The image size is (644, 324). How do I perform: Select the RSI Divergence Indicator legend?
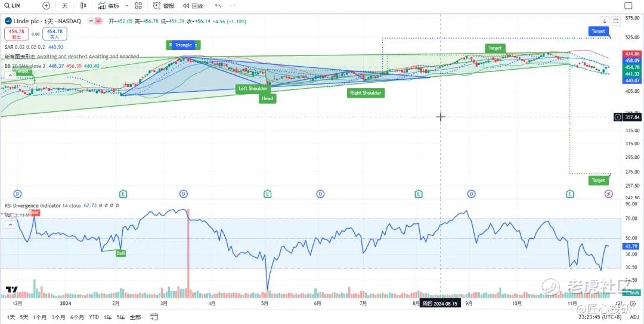click(x=32, y=205)
